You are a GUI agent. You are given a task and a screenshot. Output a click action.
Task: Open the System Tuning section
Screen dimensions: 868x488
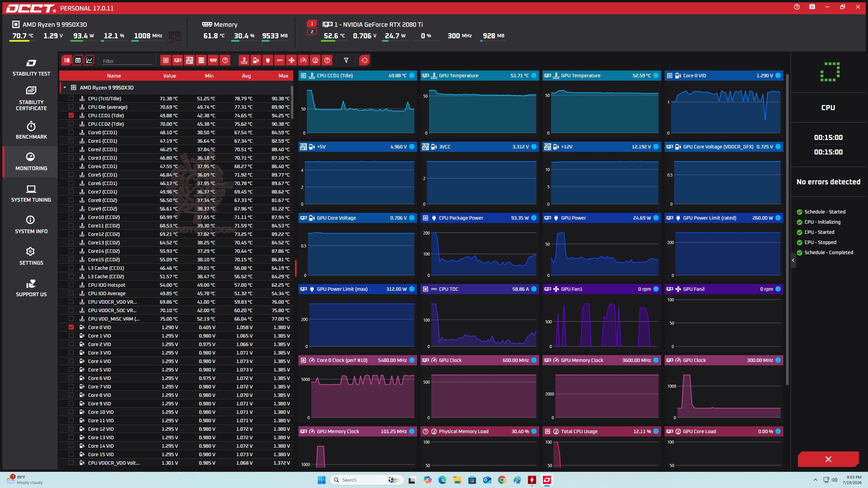(31, 194)
